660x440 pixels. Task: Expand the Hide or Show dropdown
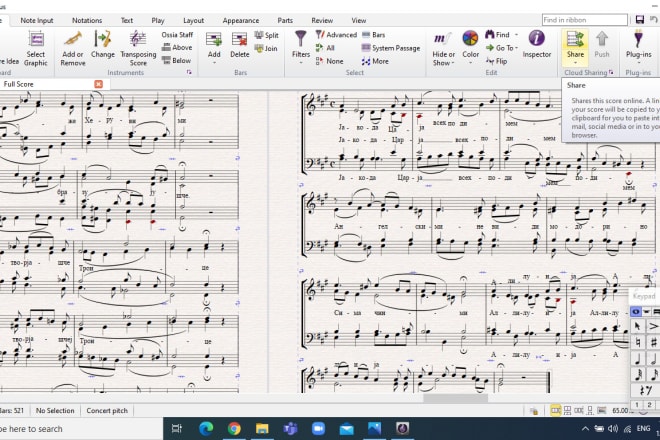(453, 63)
